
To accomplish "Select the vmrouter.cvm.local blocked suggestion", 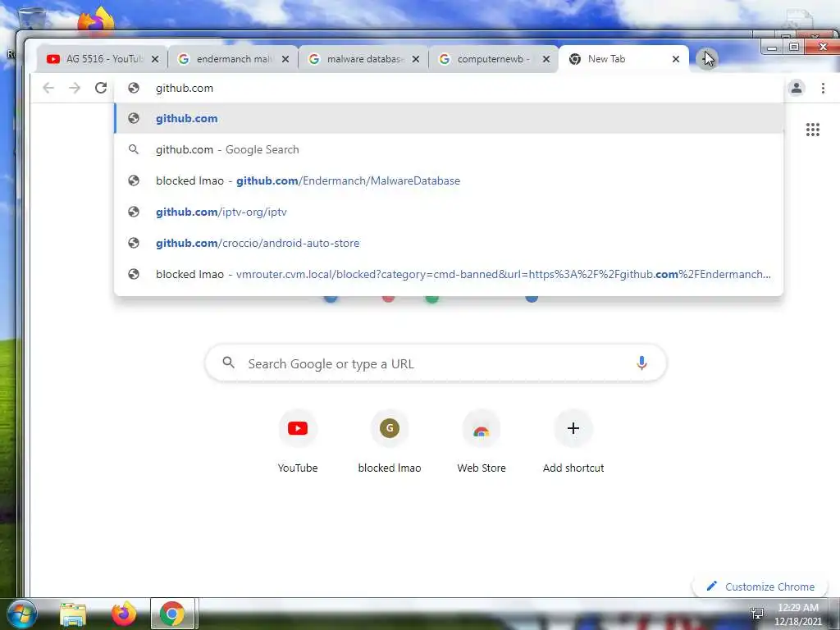I will coord(449,274).
